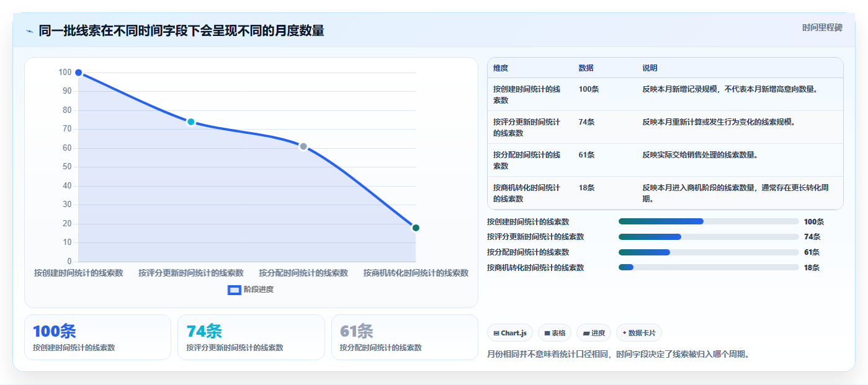Open the 74条 data card
The height and width of the screenshot is (385, 868).
251,337
